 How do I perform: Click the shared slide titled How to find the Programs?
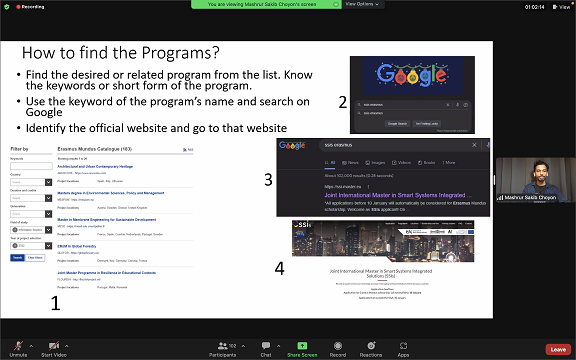pos(246,180)
